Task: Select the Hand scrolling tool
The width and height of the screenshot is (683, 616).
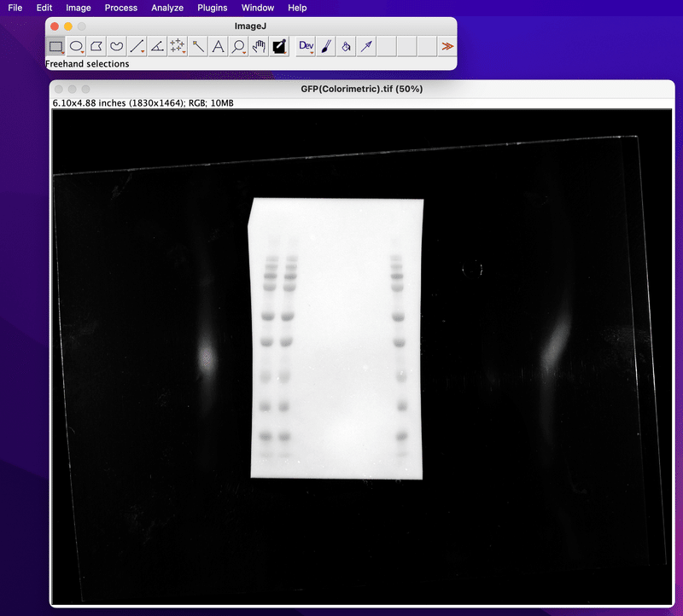Action: (x=259, y=46)
